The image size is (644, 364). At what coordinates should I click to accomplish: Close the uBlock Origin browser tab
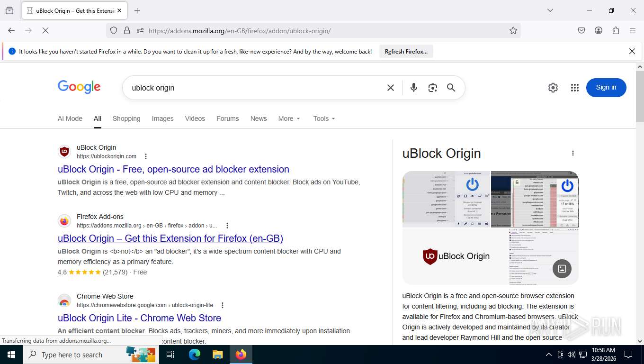(x=119, y=10)
